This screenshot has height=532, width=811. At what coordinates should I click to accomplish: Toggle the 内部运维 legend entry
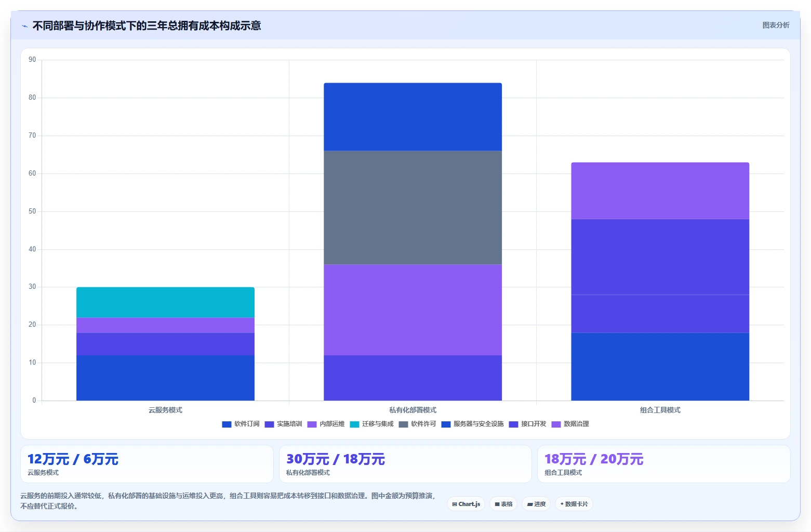click(326, 424)
